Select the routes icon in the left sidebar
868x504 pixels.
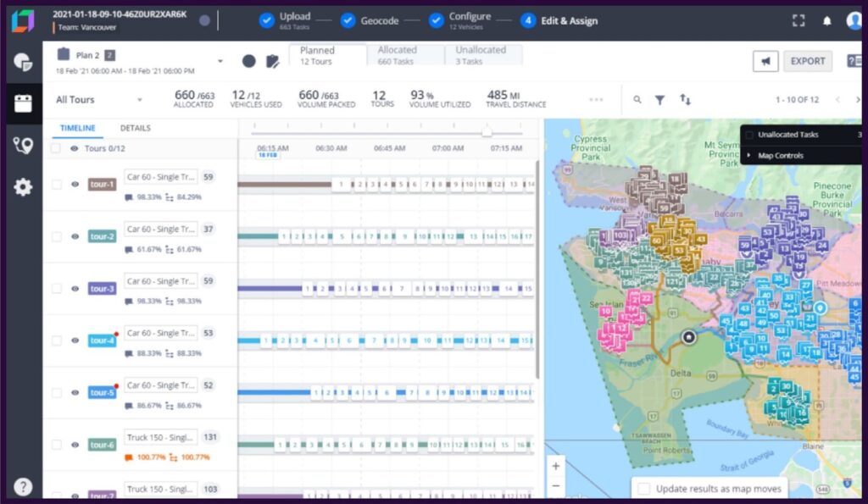(x=23, y=146)
